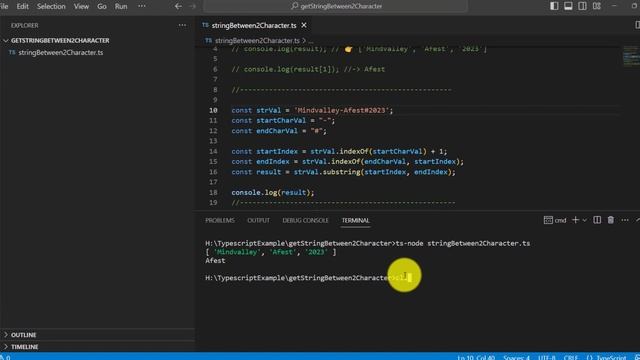Click the breadcrumb ellipsis symbol
Screen dimensions: 640x360
pyautogui.click(x=311, y=41)
